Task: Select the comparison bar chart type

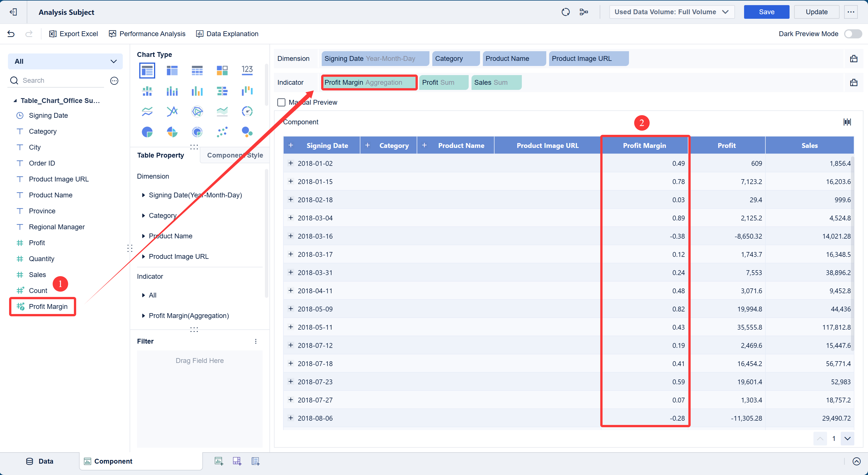Action: [222, 91]
